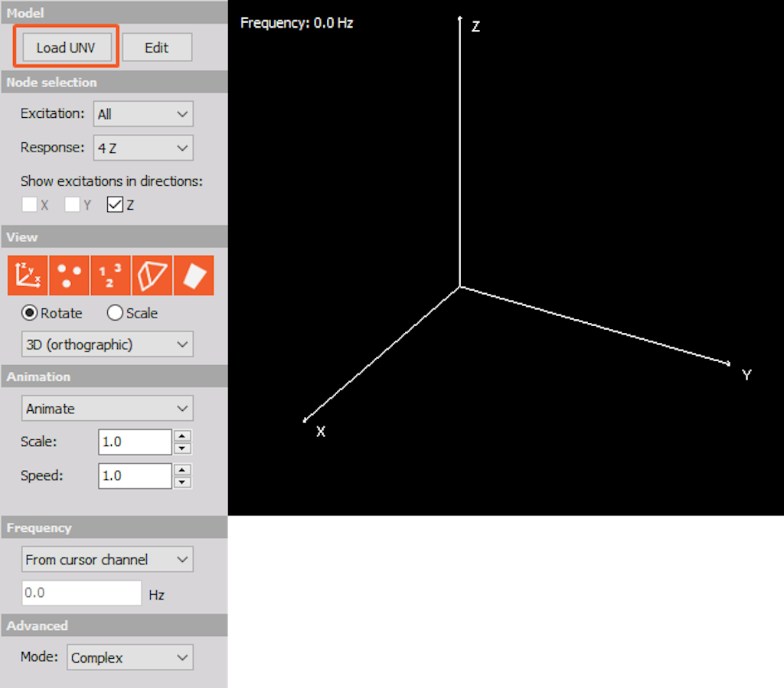Toggle the filled surfaces view icon
Screen dimensions: 784x688
click(x=194, y=276)
